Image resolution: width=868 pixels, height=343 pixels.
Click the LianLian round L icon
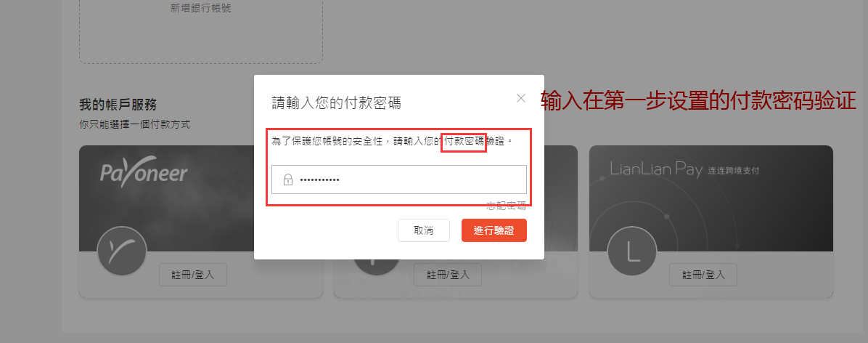click(x=632, y=251)
